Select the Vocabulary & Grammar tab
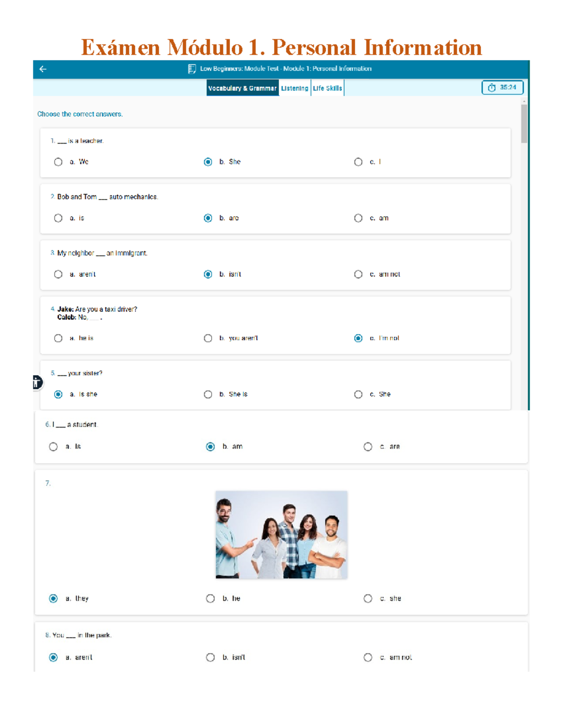The height and width of the screenshot is (728, 563). click(x=242, y=88)
